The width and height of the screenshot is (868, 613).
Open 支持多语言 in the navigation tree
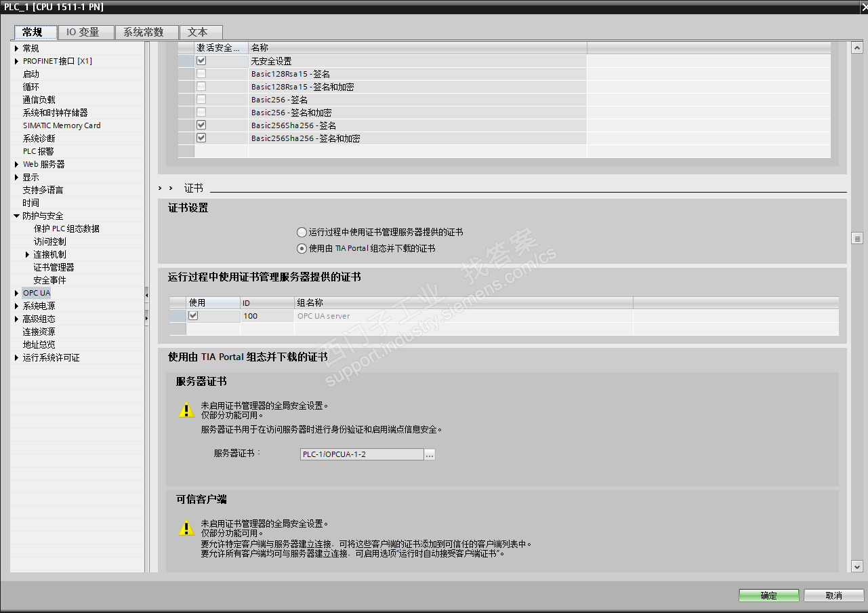pyautogui.click(x=43, y=190)
